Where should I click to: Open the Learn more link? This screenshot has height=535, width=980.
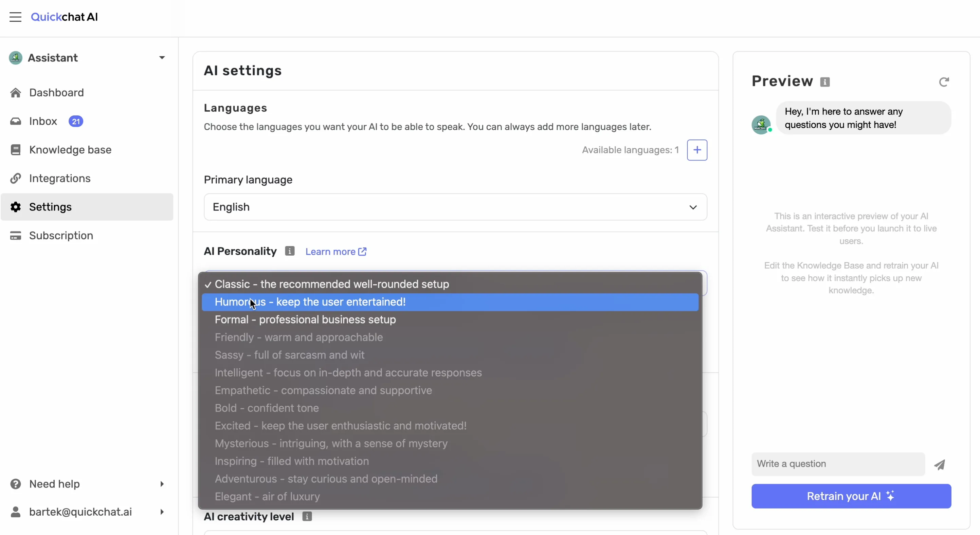(336, 252)
